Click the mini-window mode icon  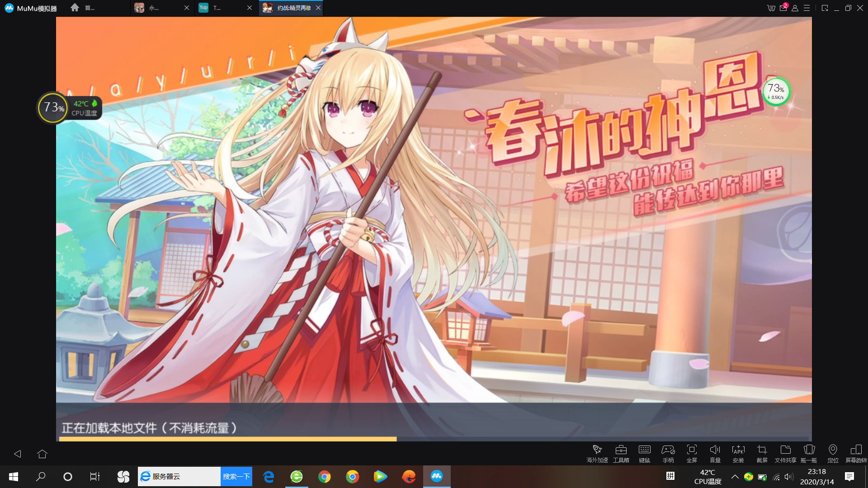(x=825, y=8)
